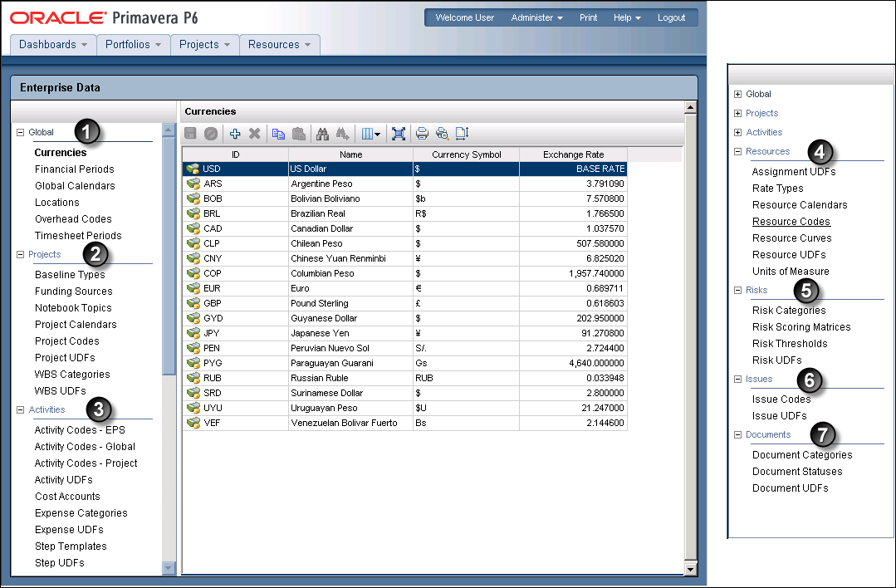
Task: Click the Page Setup icon
Action: (x=462, y=134)
